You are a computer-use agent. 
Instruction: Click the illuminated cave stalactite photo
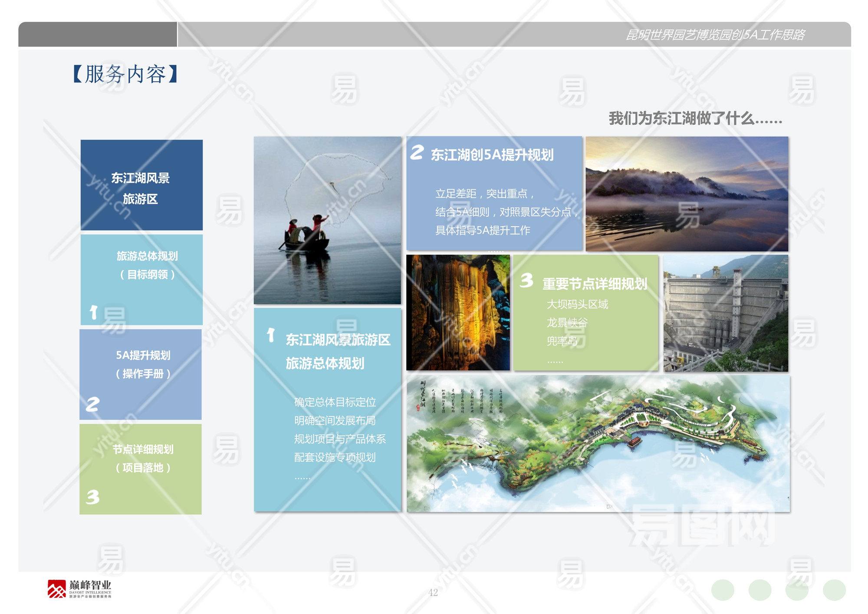(458, 313)
